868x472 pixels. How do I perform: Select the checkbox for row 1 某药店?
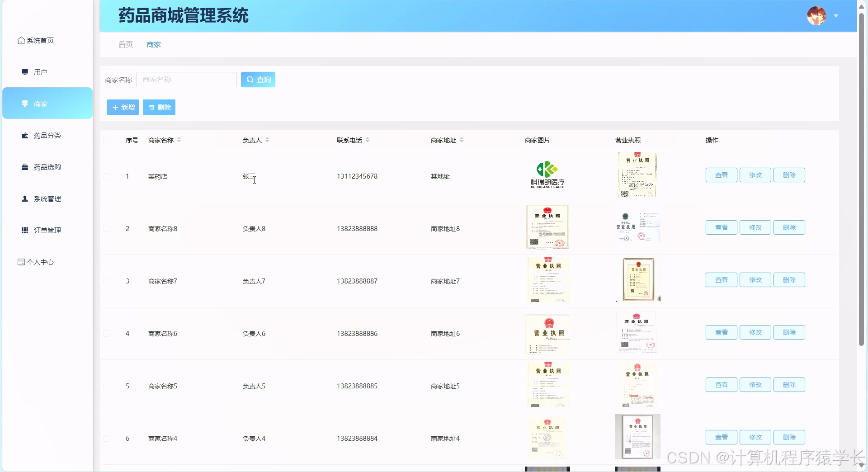coord(107,176)
